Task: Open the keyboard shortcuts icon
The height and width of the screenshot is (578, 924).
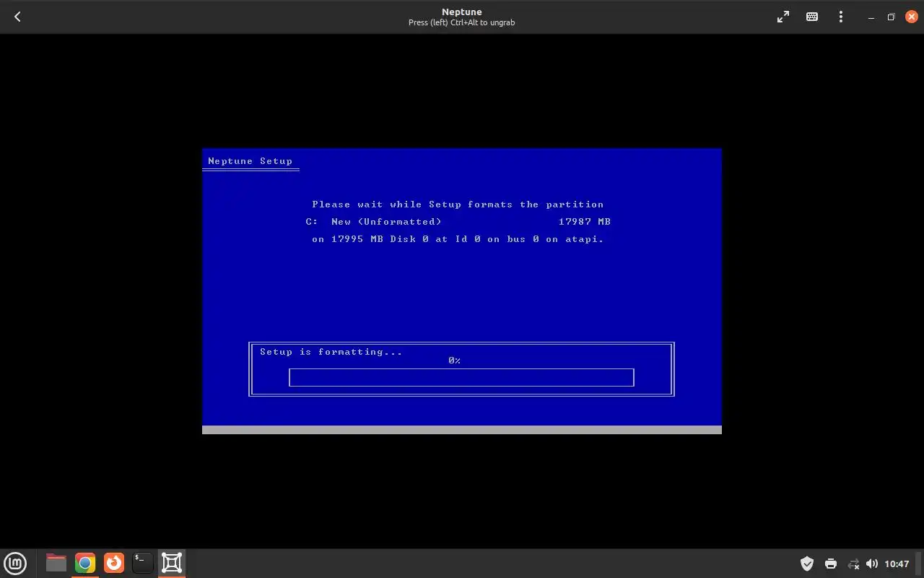Action: (x=812, y=17)
